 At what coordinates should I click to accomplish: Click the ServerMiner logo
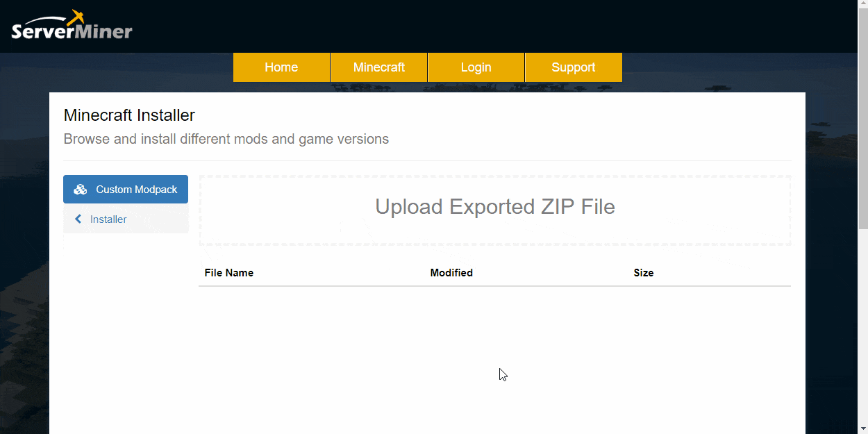click(72, 26)
